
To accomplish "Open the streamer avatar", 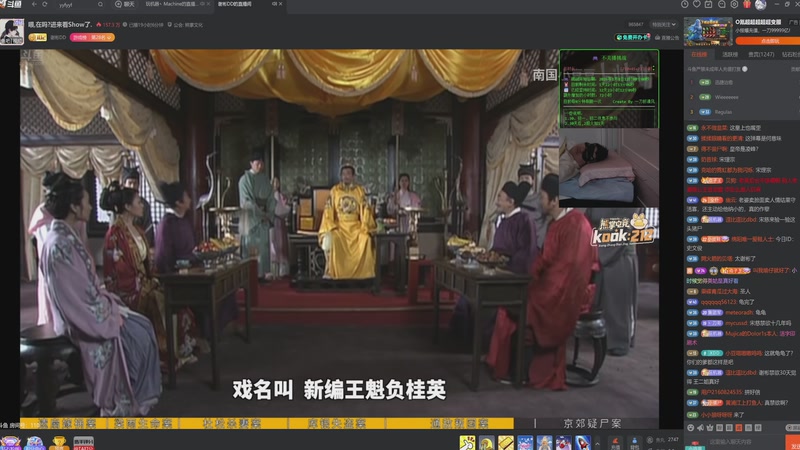I will click(x=12, y=32).
